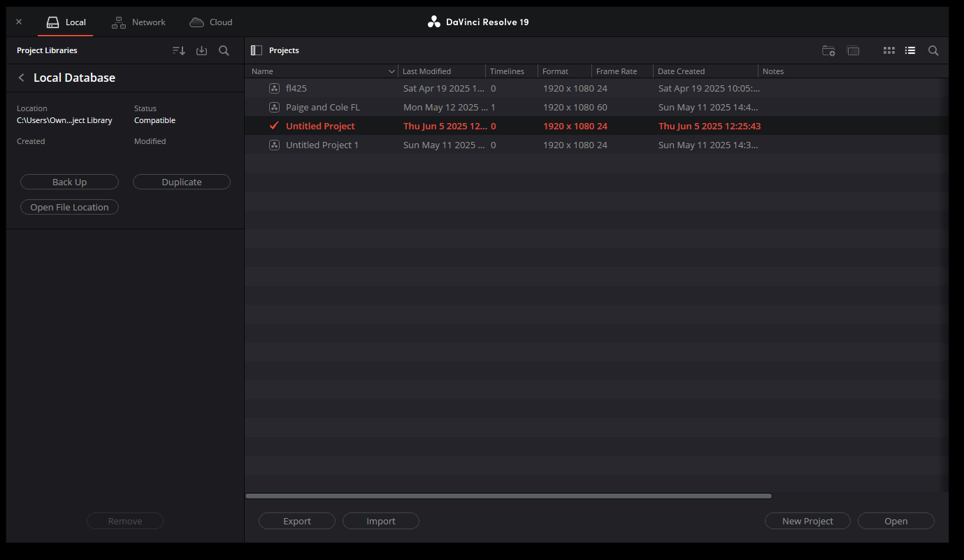964x560 pixels.
Task: Click the Open button
Action: coord(895,521)
